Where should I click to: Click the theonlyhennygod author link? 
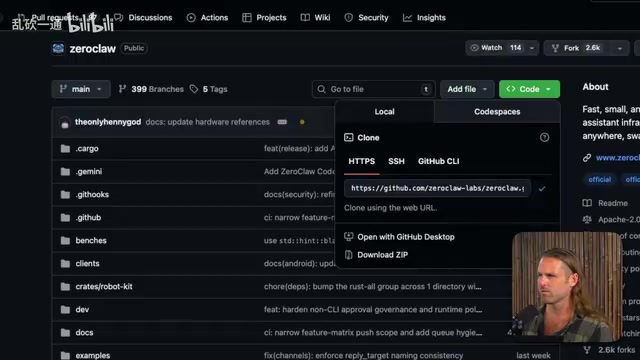pyautogui.click(x=108, y=122)
